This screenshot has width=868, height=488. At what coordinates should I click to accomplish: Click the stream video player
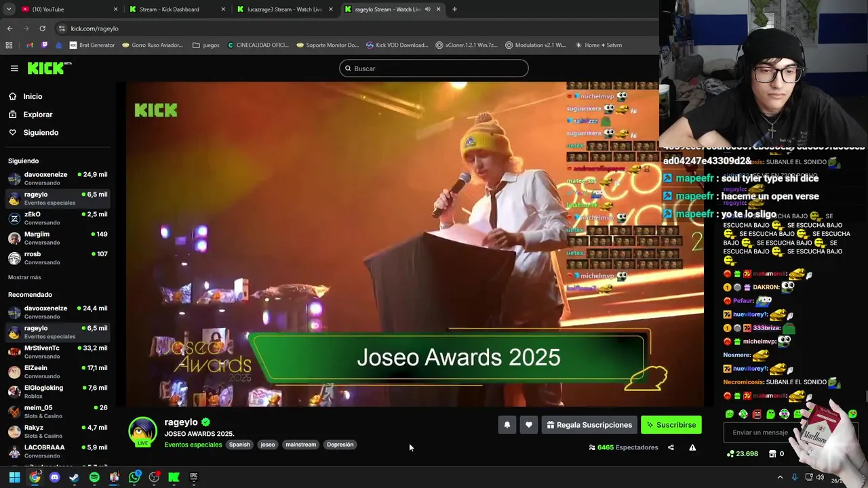[x=414, y=244]
